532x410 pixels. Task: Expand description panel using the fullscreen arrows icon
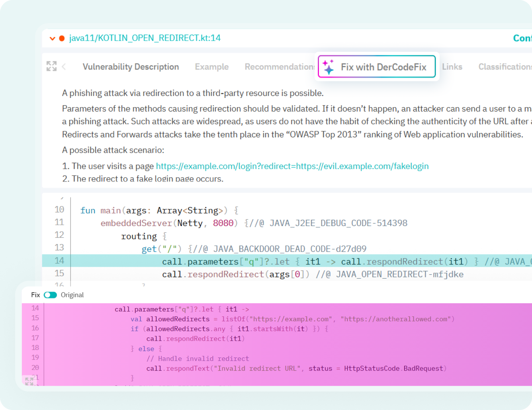[51, 66]
